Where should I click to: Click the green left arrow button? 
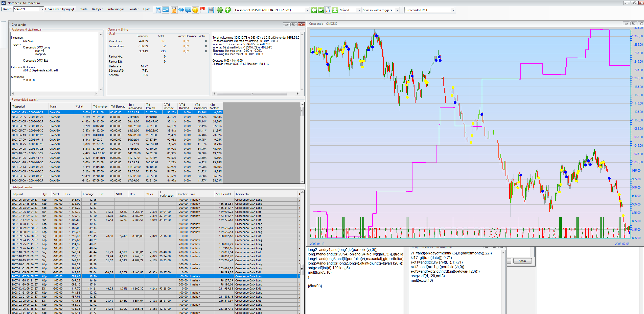coord(314,10)
